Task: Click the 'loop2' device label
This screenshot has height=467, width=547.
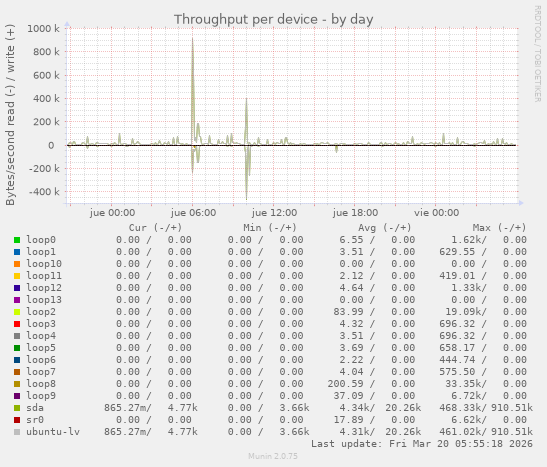Action: [x=41, y=312]
